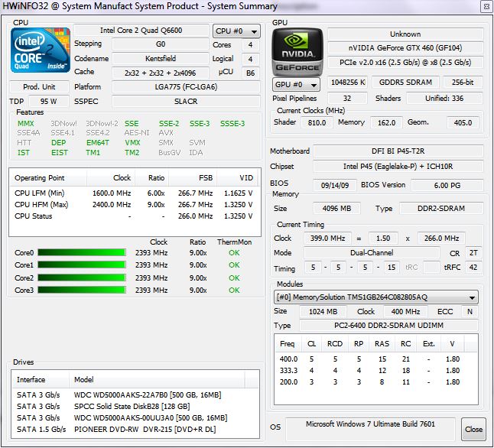Screen dimensions: 494x448
Task: Open the GPU #0 selector dropdown
Action: click(x=296, y=84)
